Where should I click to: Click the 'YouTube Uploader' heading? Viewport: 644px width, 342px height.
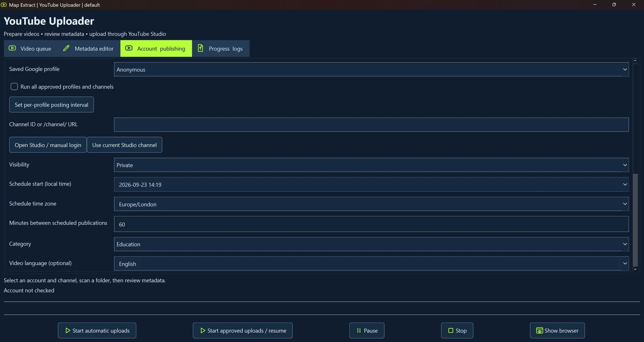tap(49, 21)
